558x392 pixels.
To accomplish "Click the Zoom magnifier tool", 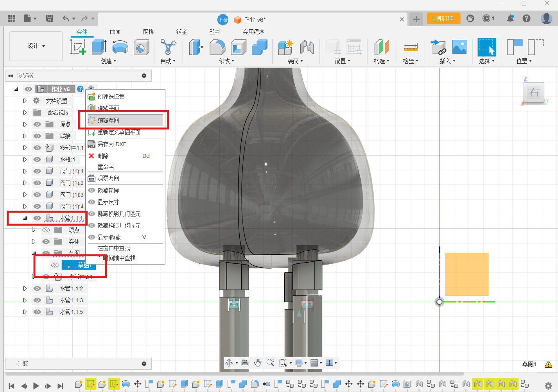I will tap(270, 363).
